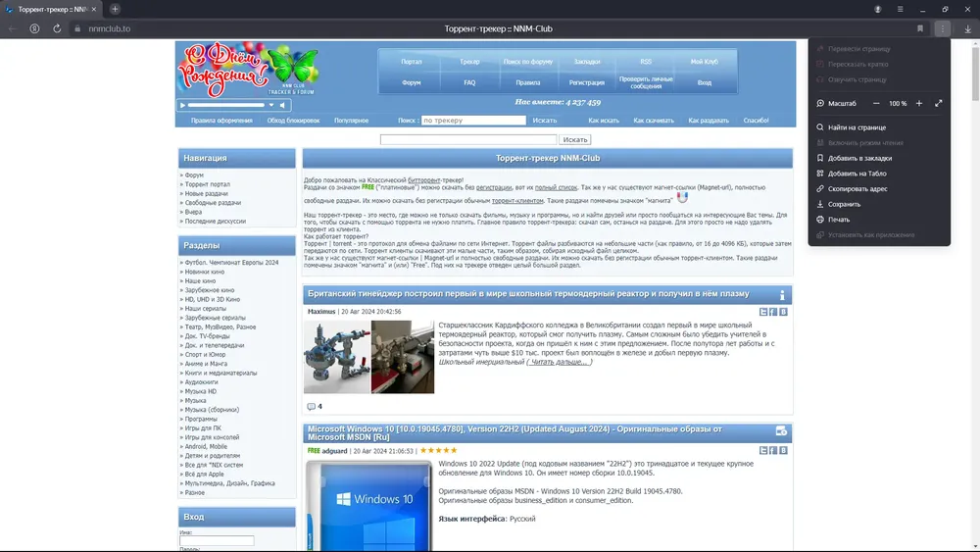Image resolution: width=980 pixels, height=552 pixels.
Task: Decrease zoom with the minus button
Action: 876,104
